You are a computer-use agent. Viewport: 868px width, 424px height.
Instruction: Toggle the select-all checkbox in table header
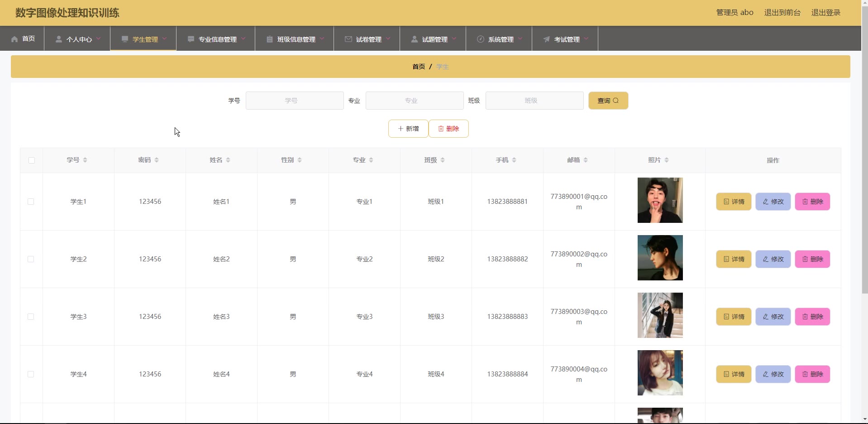pyautogui.click(x=32, y=160)
